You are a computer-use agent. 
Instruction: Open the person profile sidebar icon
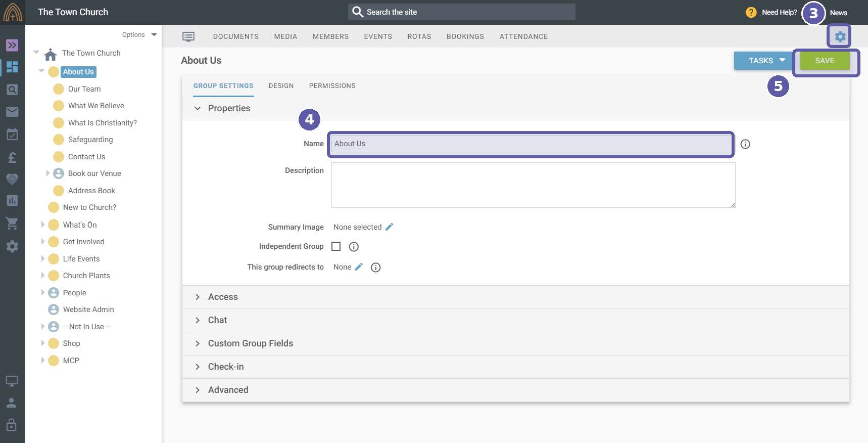[12, 403]
